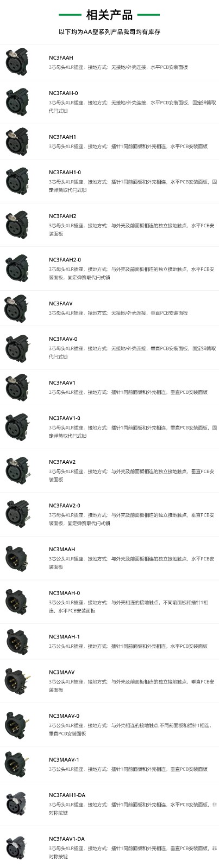219x868 pixels.
Task: Click the NC3FAAV1-0 product heading
Action: pos(65,418)
